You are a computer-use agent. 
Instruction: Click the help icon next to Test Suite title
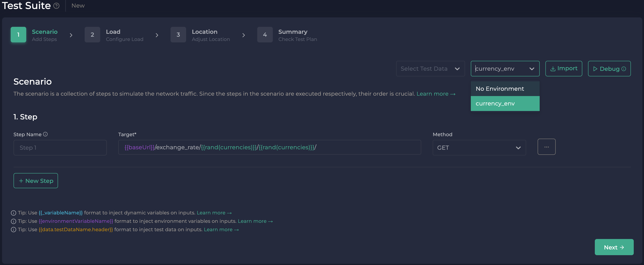point(56,6)
